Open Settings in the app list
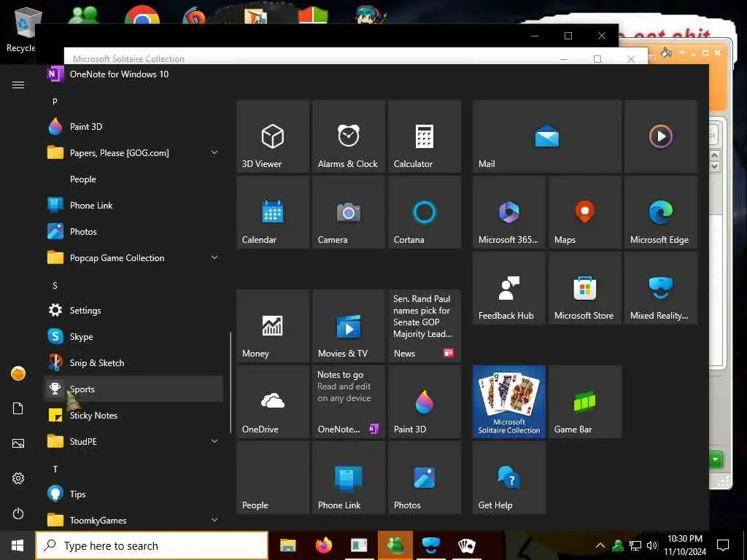Image resolution: width=747 pixels, height=560 pixels. click(133, 310)
